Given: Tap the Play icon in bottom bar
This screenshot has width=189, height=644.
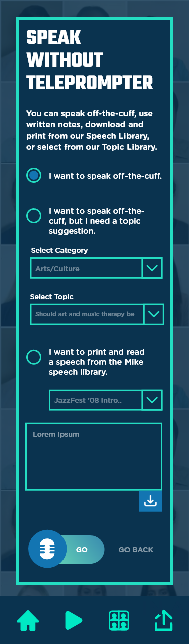Looking at the screenshot, I should (x=73, y=620).
